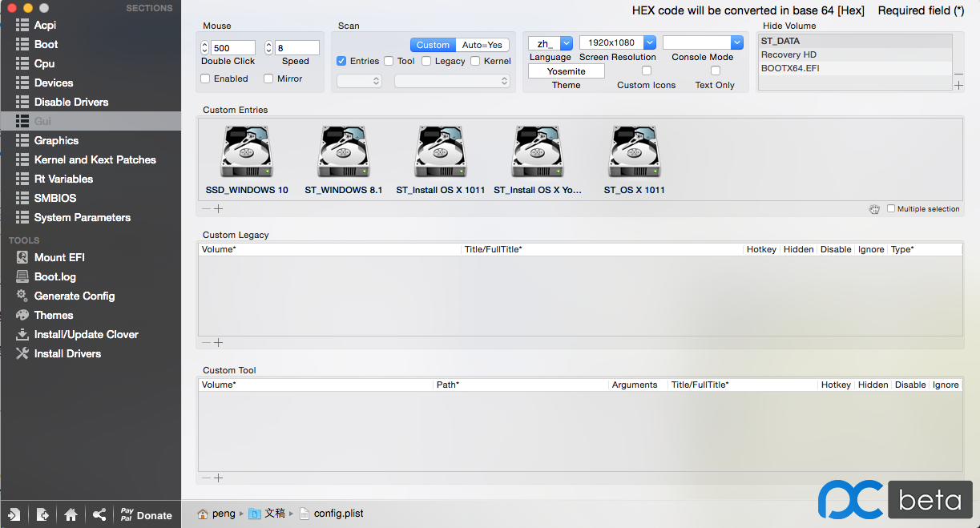Click config.plist in the path bar

[x=332, y=514]
